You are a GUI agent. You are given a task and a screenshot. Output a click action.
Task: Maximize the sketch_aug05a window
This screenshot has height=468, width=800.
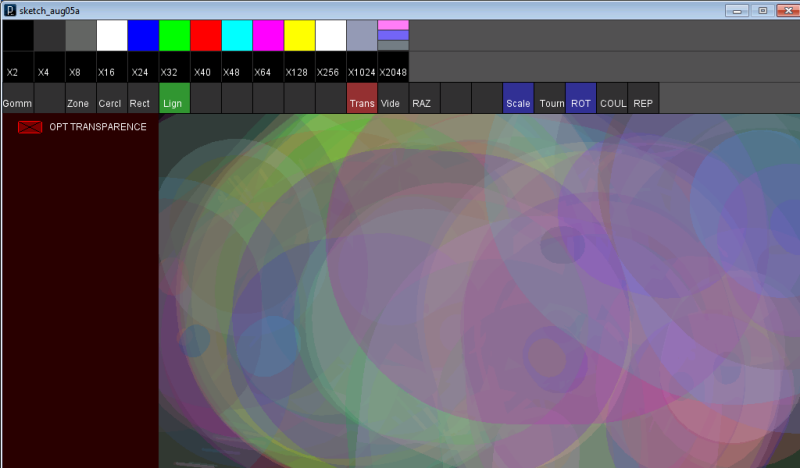[762, 10]
